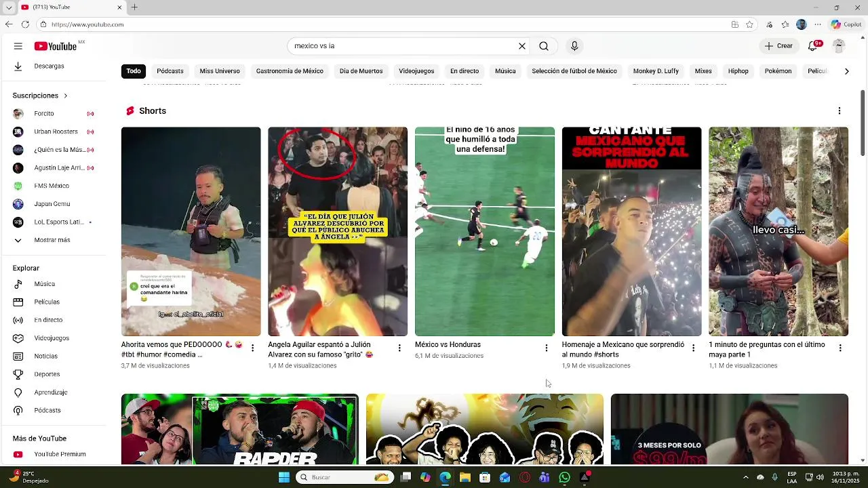
Task: Select the Selección de fútbol de México chip
Action: (x=574, y=71)
